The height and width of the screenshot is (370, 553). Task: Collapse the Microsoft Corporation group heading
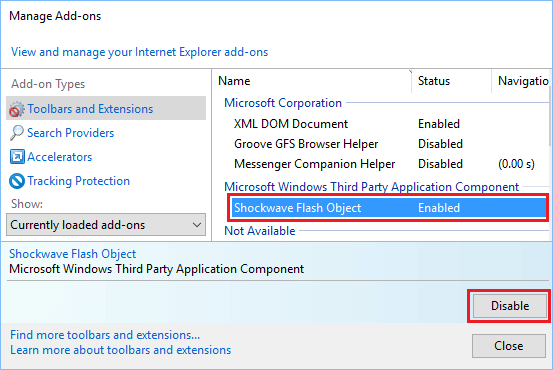(283, 103)
